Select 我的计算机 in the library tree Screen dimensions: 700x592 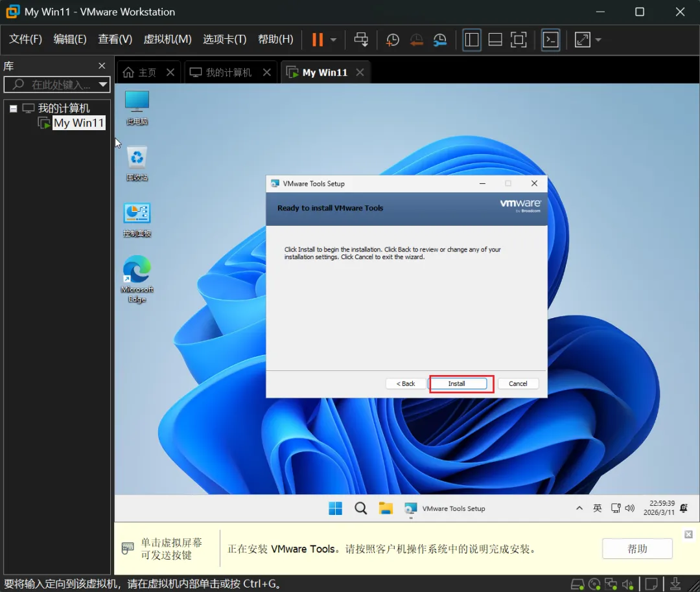click(64, 108)
